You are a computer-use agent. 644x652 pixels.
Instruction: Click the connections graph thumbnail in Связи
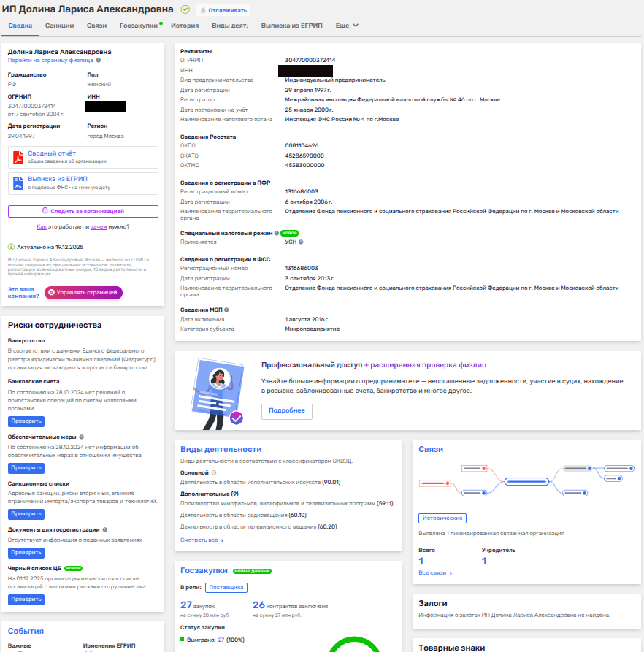pos(519,481)
